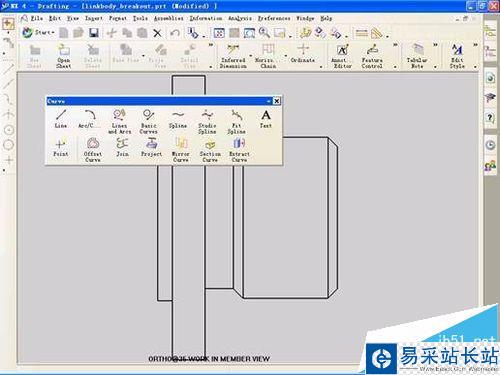Open the File menu
The height and width of the screenshot is (375, 500).
(x=37, y=18)
